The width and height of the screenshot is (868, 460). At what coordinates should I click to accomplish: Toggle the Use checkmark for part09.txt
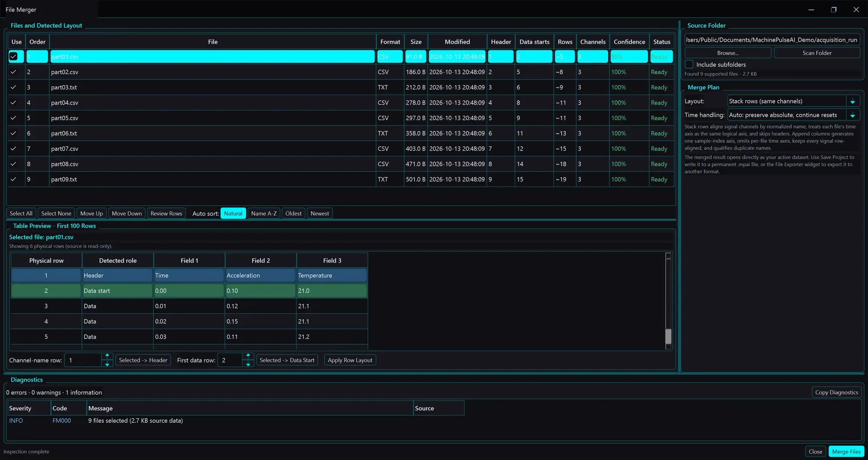click(x=13, y=179)
